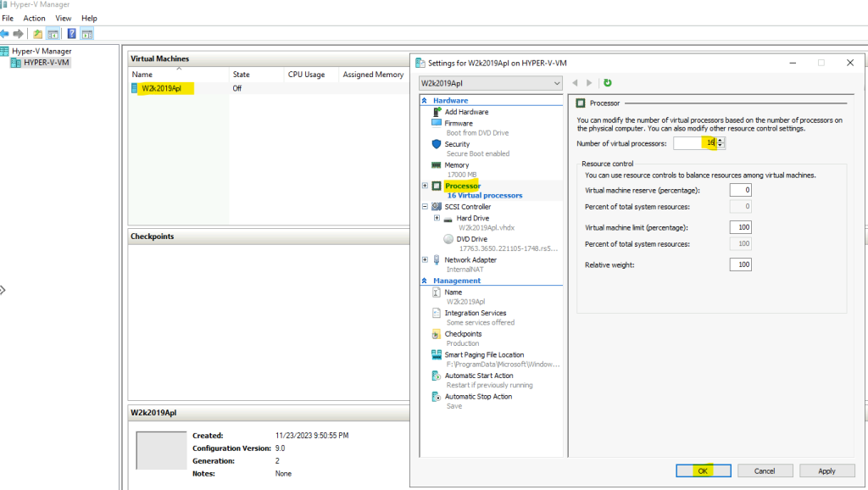Click the Apply button in Settings dialog
The width and height of the screenshot is (868, 490).
click(826, 471)
